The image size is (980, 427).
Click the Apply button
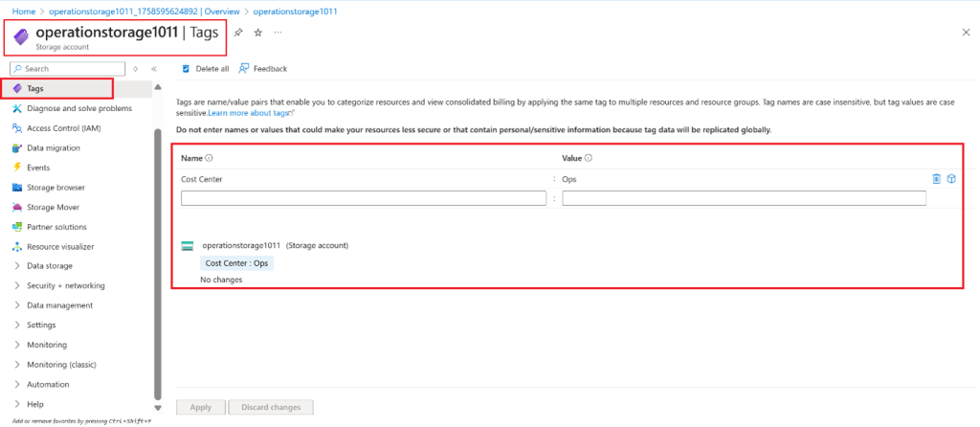point(201,407)
